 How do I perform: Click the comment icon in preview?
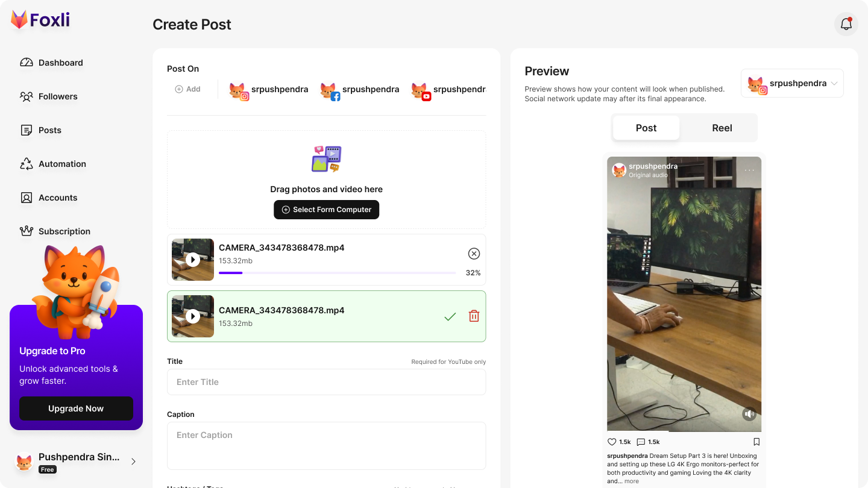[641, 442]
